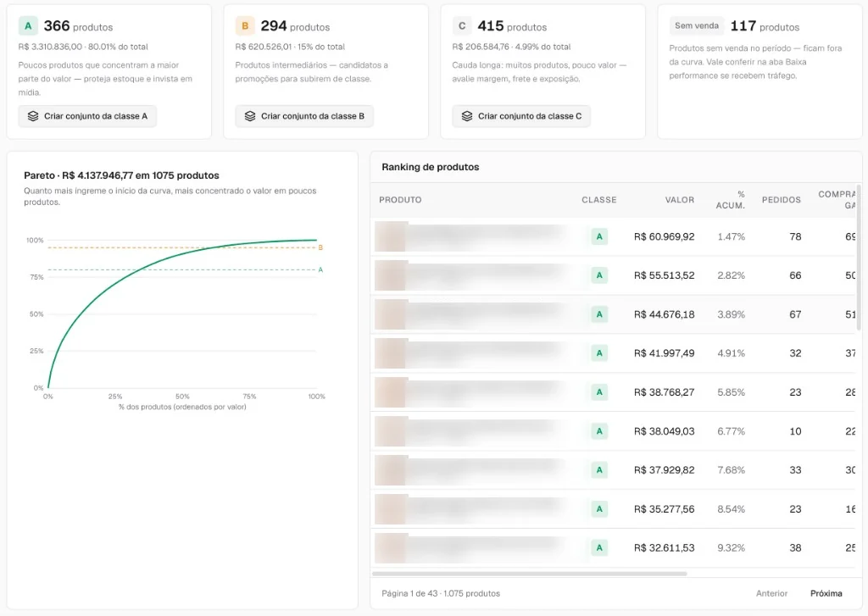Click the Anterior pagination link
Viewport: 868px width, 616px height.
[771, 593]
